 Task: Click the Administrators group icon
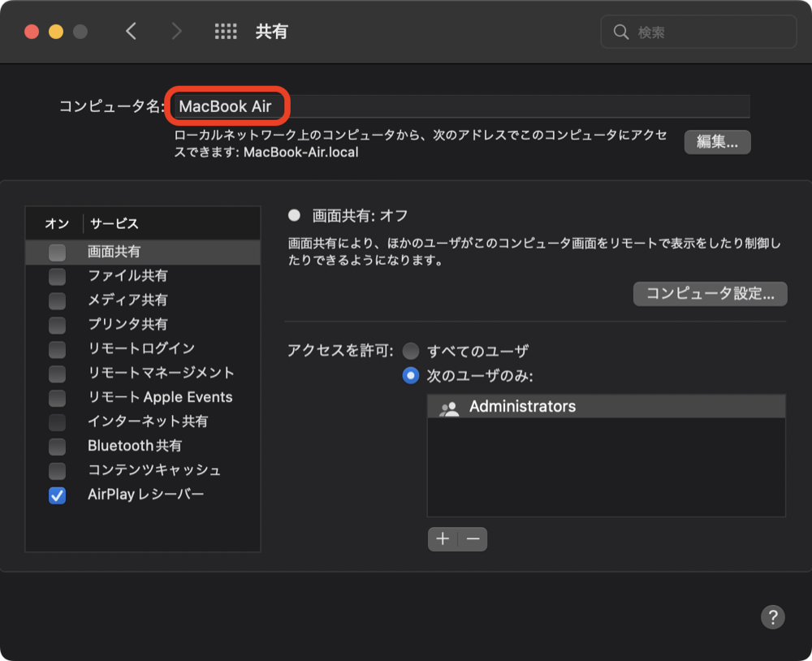point(449,408)
